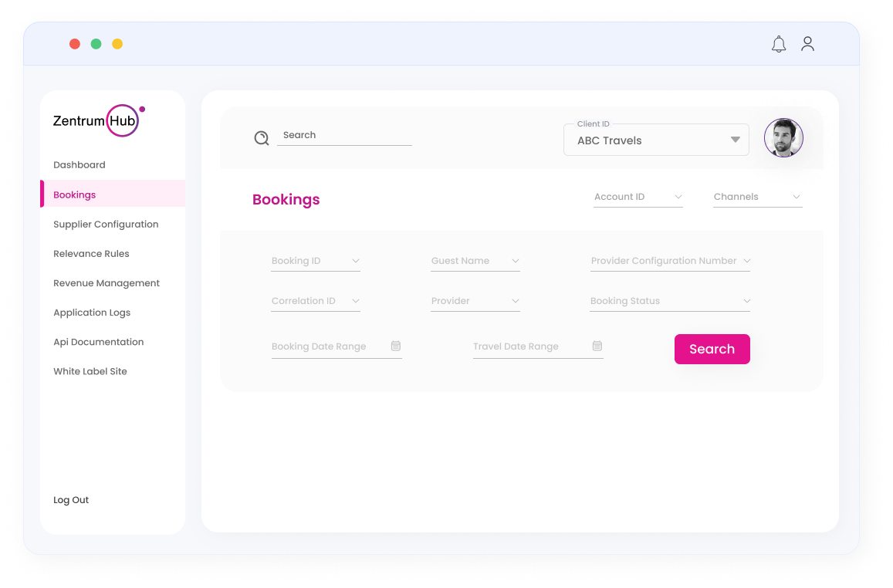This screenshot has width=893, height=588.
Task: Click the ZentrumHub logo
Action: (99, 120)
